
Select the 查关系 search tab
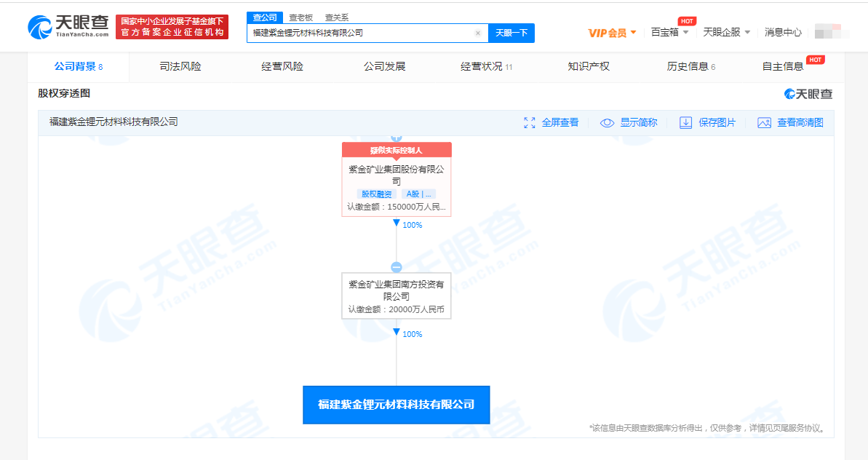click(337, 17)
